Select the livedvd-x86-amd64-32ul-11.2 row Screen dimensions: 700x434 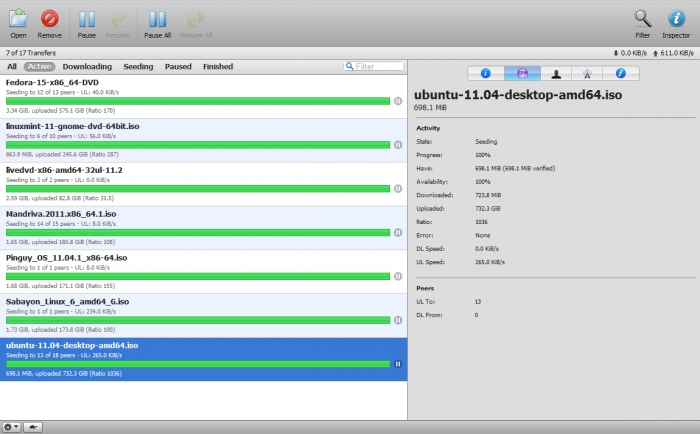click(x=204, y=184)
